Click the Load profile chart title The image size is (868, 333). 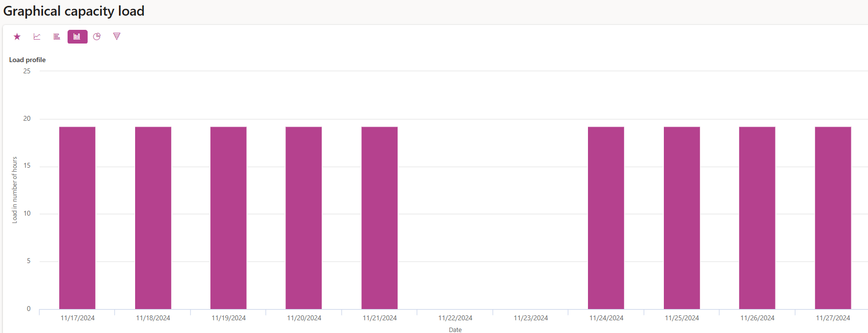tap(27, 60)
